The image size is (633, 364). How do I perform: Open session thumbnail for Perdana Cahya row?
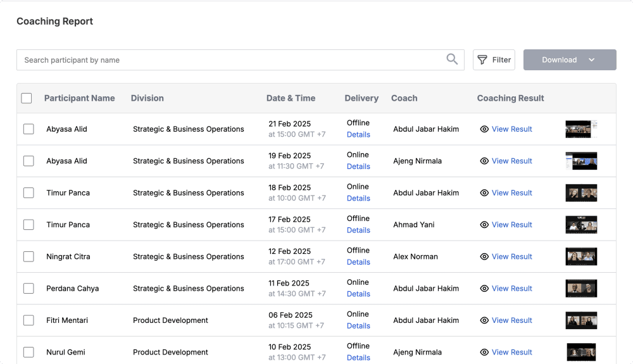point(581,289)
